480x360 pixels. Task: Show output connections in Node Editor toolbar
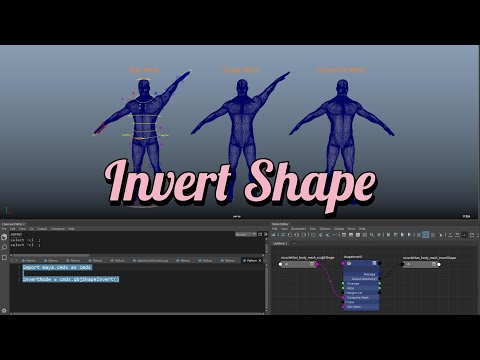304,235
